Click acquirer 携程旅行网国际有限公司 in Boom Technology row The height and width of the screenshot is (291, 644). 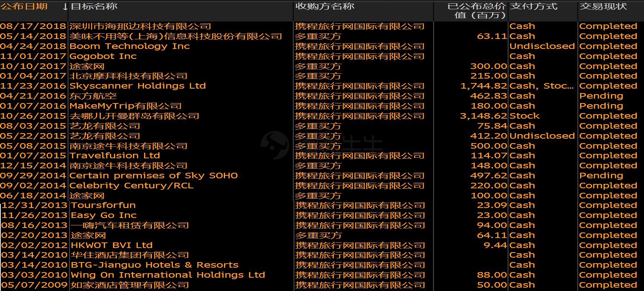[x=360, y=46]
